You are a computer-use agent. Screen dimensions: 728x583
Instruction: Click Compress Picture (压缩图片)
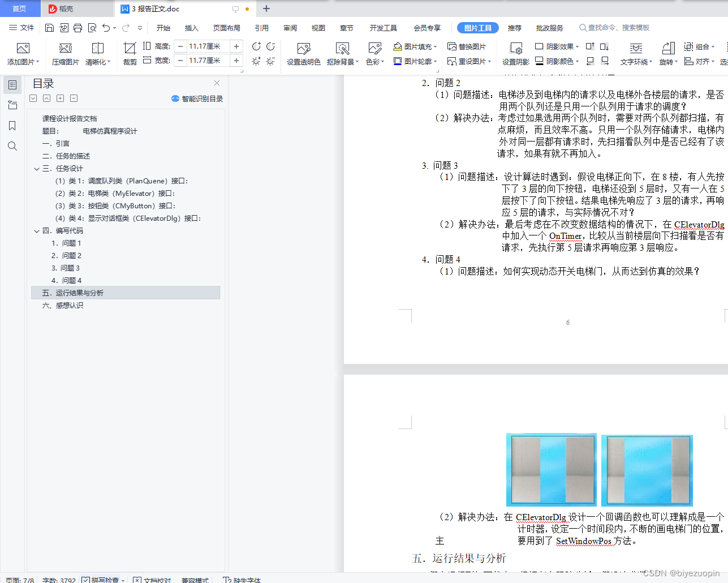coord(66,53)
